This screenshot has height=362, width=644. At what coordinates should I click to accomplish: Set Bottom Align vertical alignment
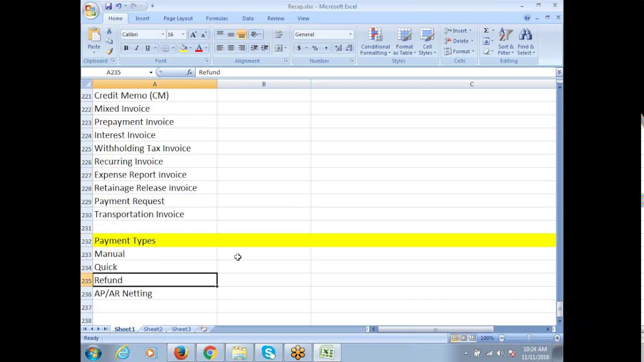click(x=242, y=35)
